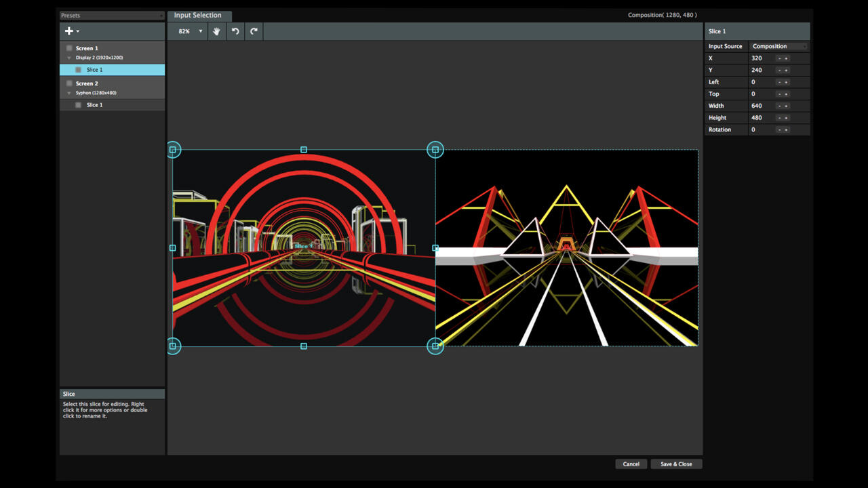Click the Save & Close button
868x488 pixels.
pos(676,464)
